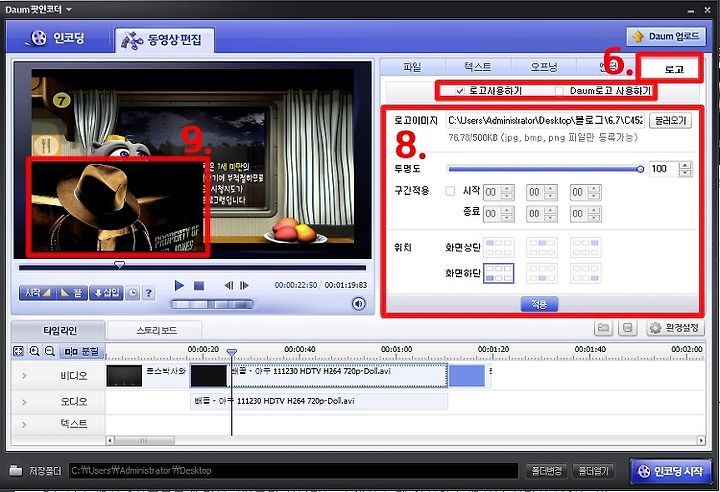
Task: Zoom in on the timeline
Action: point(34,351)
